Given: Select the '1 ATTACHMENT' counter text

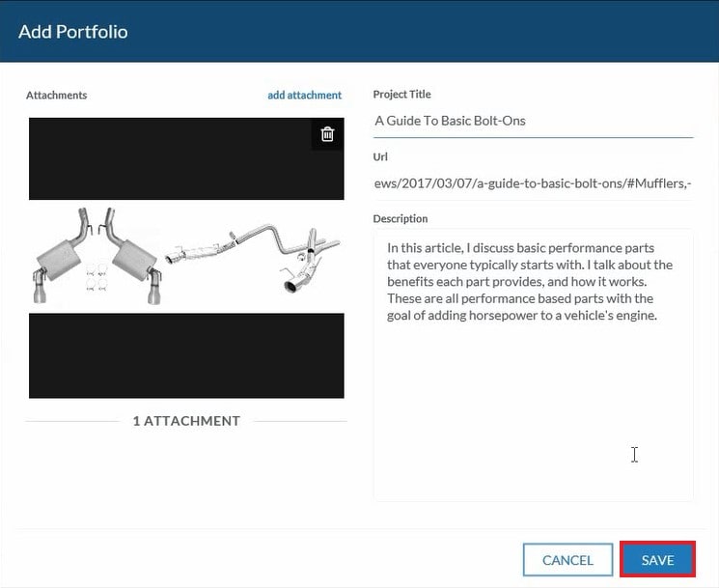Looking at the screenshot, I should [x=186, y=421].
